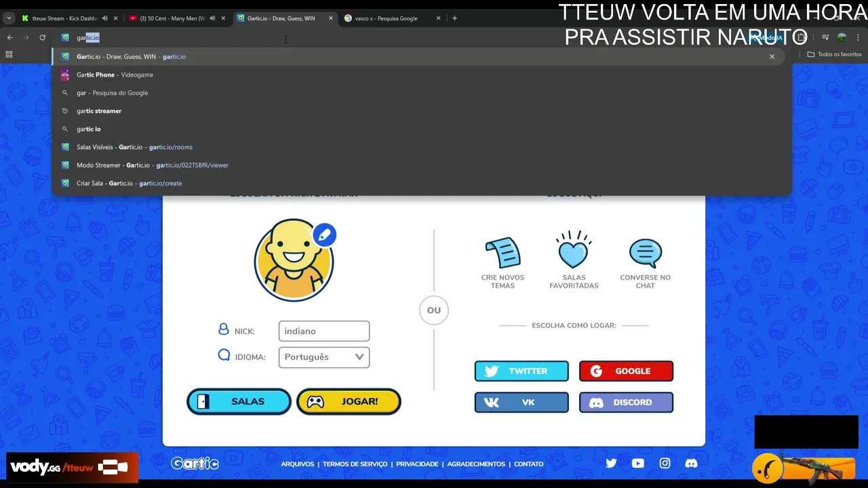Log in with the VK button
Viewport: 868px width, 488px height.
[521, 403]
